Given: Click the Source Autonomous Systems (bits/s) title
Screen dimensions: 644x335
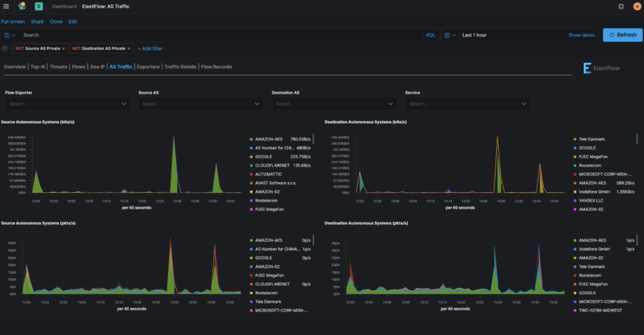Looking at the screenshot, I should [x=38, y=122].
